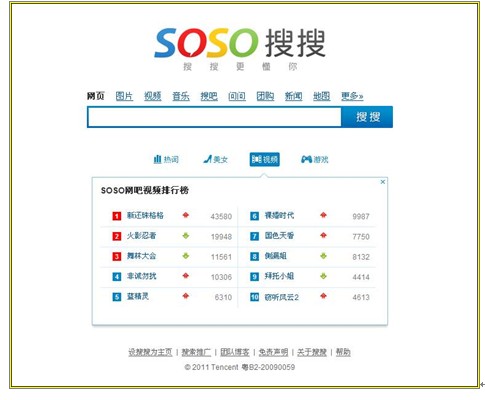
Task: Click the SOSO 搜搜 logo
Action: tap(240, 43)
